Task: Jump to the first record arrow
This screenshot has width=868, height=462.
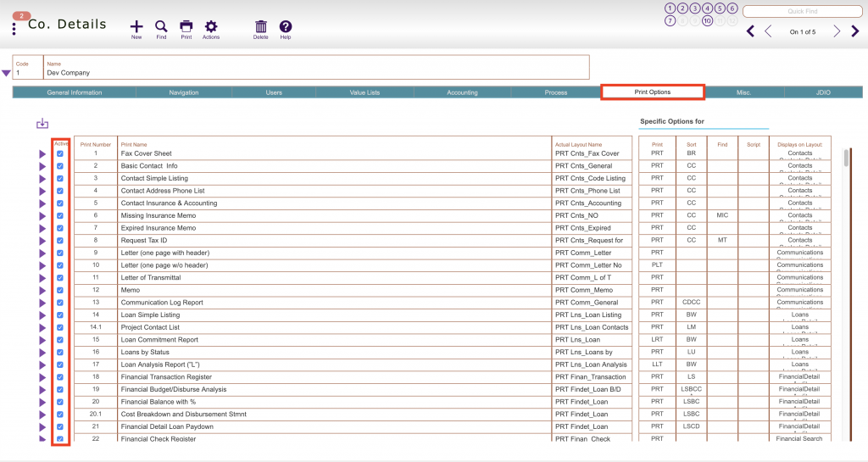Action: 751,31
